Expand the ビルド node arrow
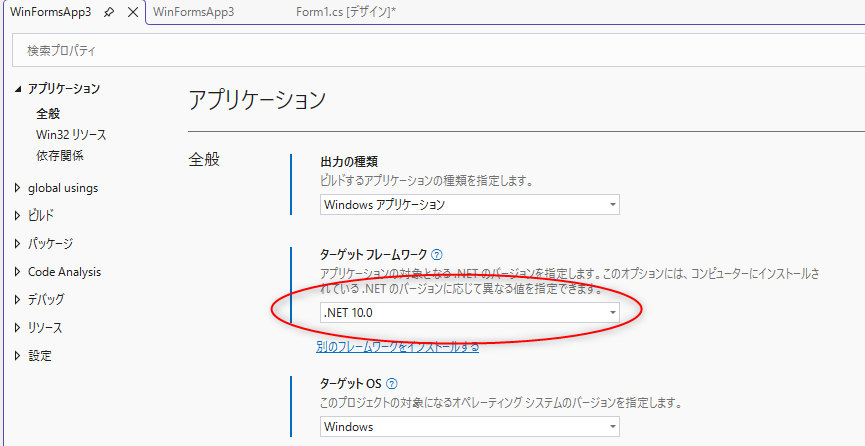This screenshot has width=865, height=446. pos(18,215)
